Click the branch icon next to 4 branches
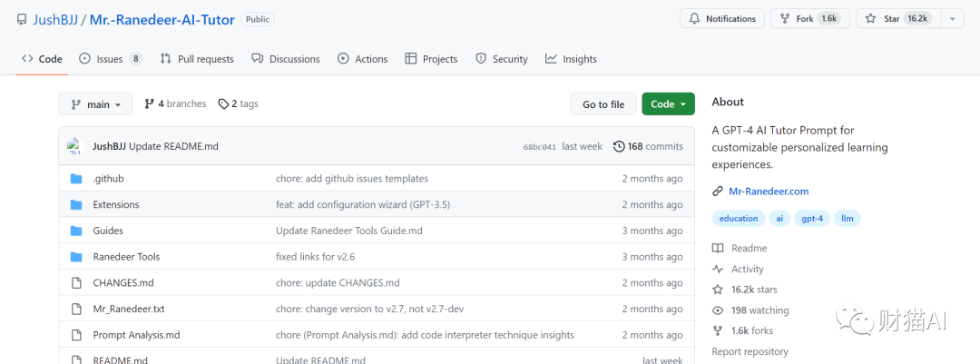Image resolution: width=980 pixels, height=364 pixels. pos(150,103)
